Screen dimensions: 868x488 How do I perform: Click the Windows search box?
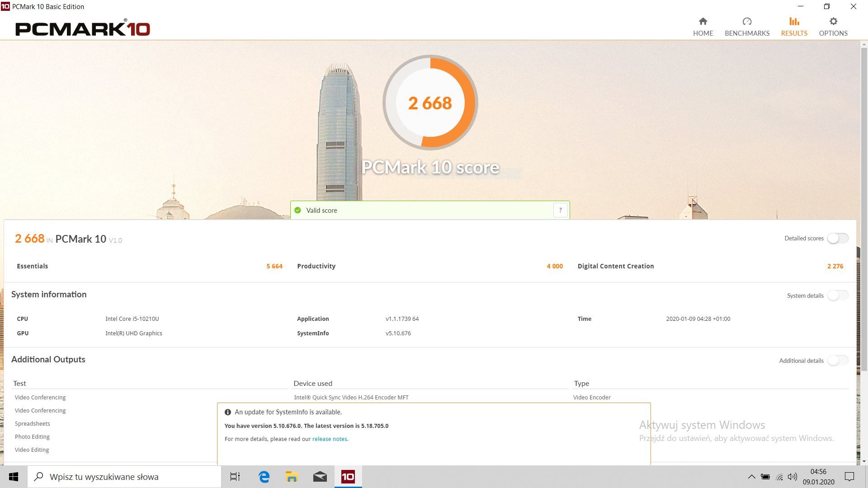click(124, 477)
